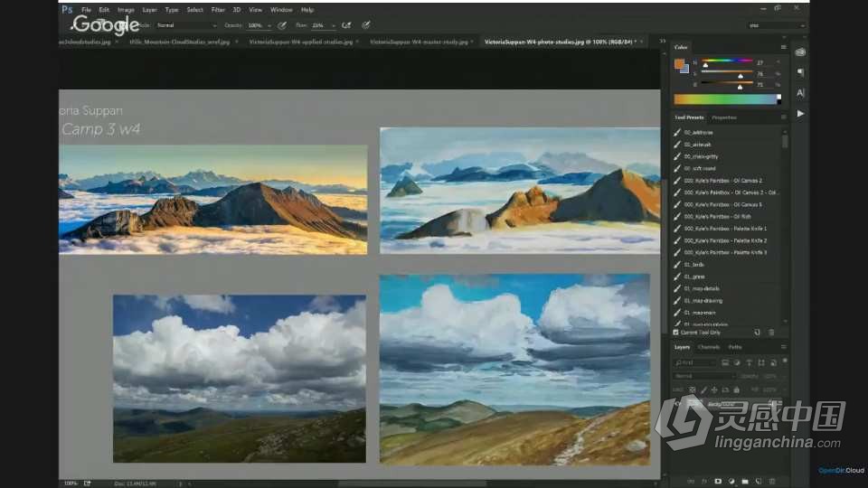Switch to VictoriaSuppan-W4-applied-studies.jpg document tab
Image resolution: width=868 pixels, height=488 pixels.
coord(300,42)
